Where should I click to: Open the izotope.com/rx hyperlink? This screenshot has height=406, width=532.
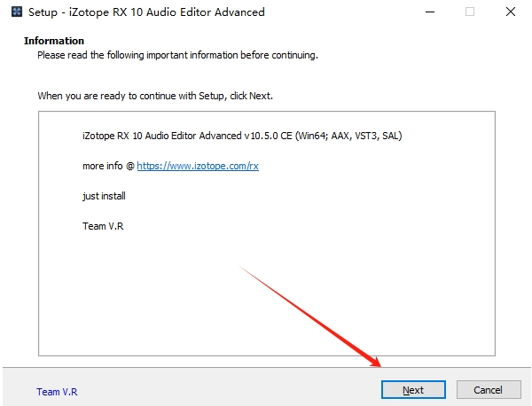point(197,166)
